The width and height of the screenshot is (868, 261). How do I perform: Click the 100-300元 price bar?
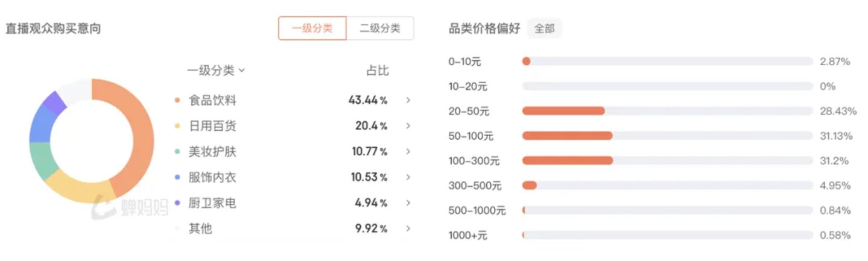tap(567, 160)
